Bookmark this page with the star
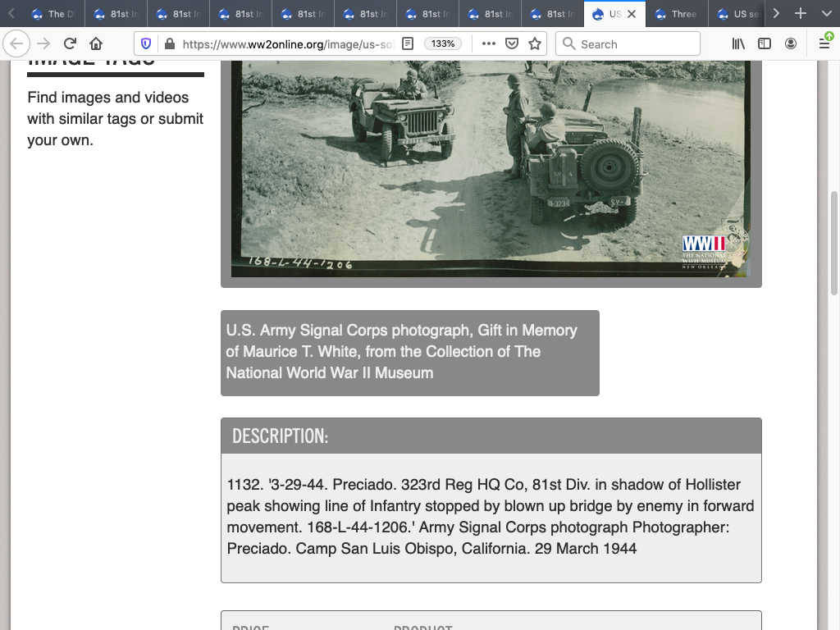Image resolution: width=840 pixels, height=630 pixels. click(x=535, y=43)
